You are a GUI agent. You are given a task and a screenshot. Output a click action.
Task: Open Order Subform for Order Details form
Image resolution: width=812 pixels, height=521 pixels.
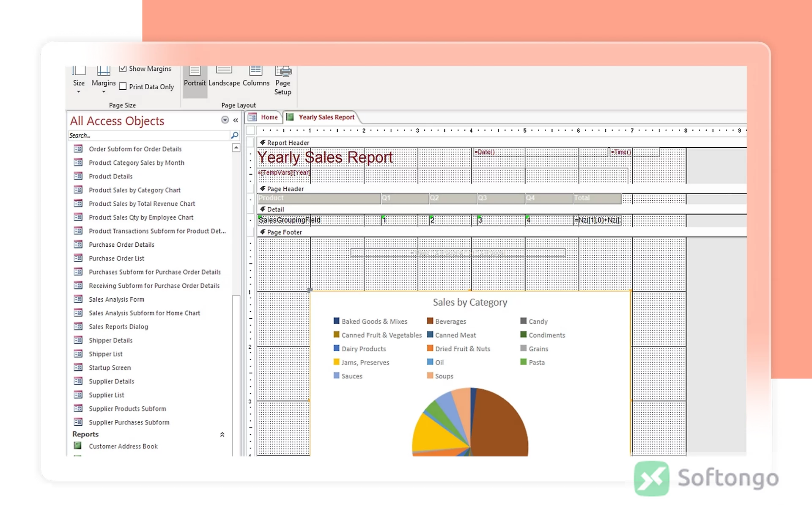pos(135,149)
